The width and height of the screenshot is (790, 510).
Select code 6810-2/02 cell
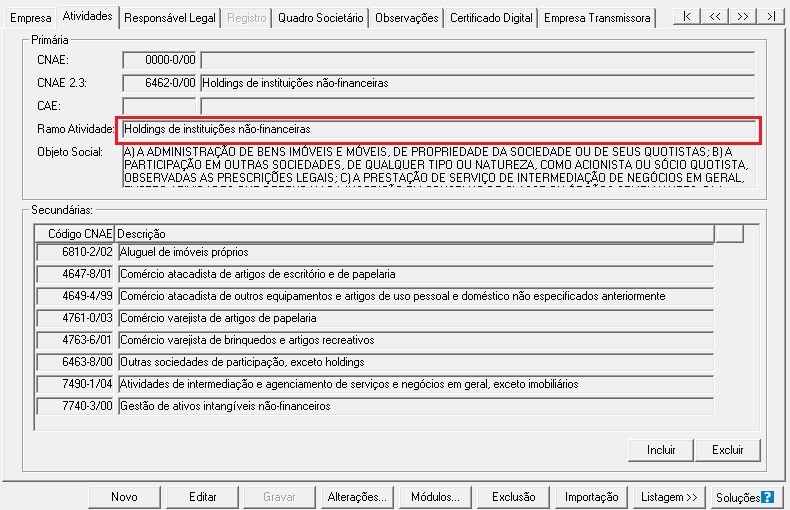click(75, 252)
